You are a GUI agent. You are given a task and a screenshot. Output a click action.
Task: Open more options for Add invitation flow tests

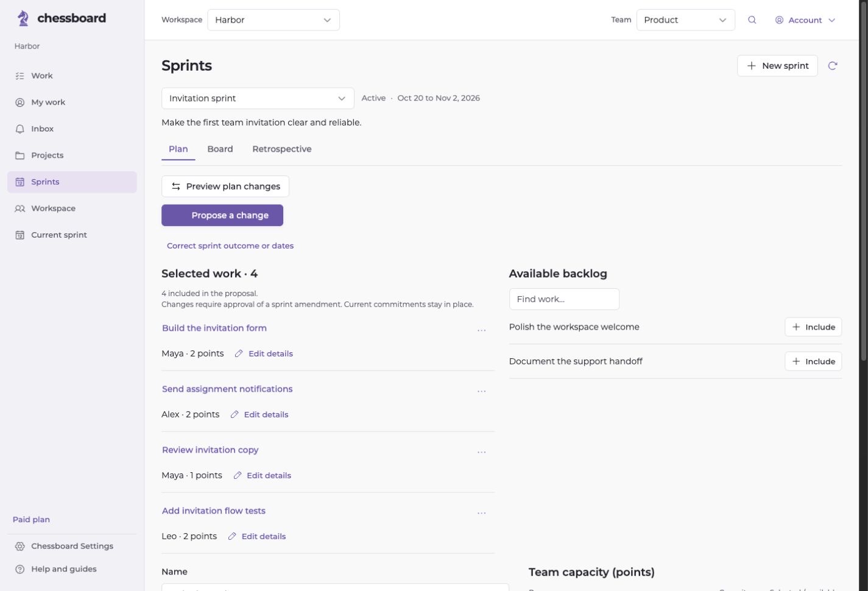[482, 513]
